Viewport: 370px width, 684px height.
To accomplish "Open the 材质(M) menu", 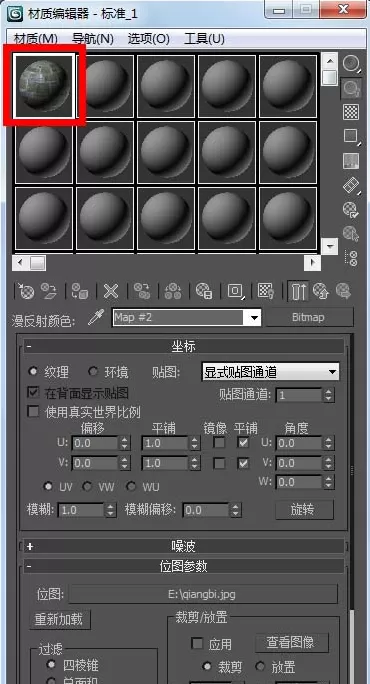I will point(36,39).
